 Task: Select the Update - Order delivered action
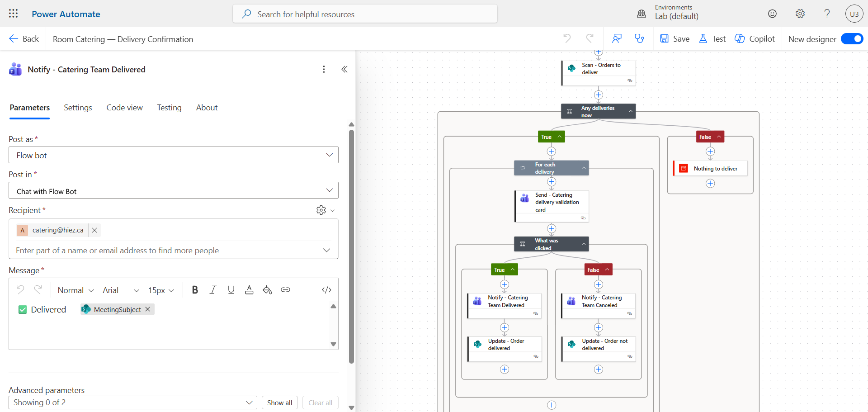pyautogui.click(x=505, y=349)
